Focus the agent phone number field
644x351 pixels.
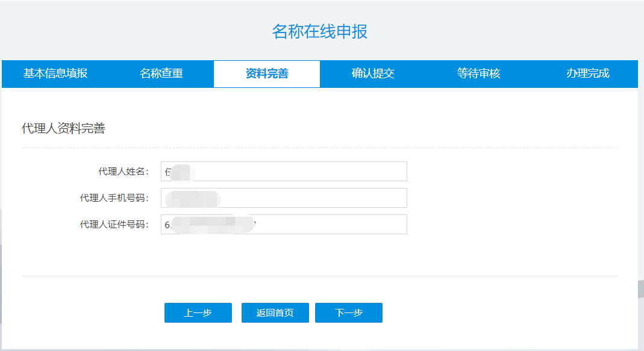click(283, 197)
